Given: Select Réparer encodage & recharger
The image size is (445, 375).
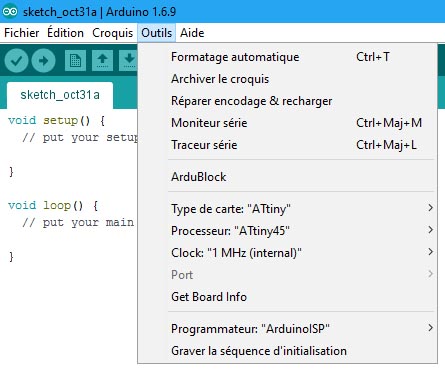Looking at the screenshot, I should point(287,101).
